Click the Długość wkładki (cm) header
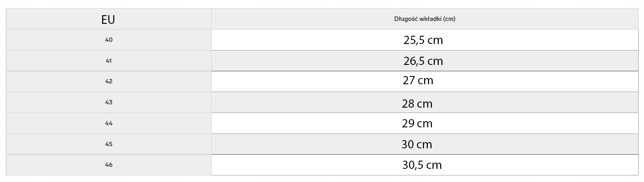644x182 pixels. pyautogui.click(x=425, y=19)
